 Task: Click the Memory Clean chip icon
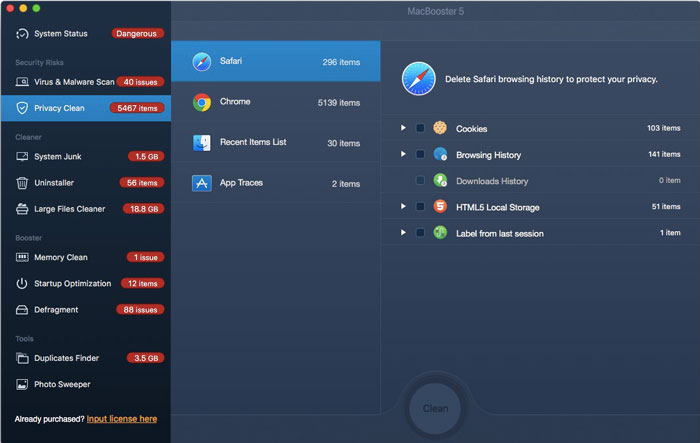coord(22,258)
